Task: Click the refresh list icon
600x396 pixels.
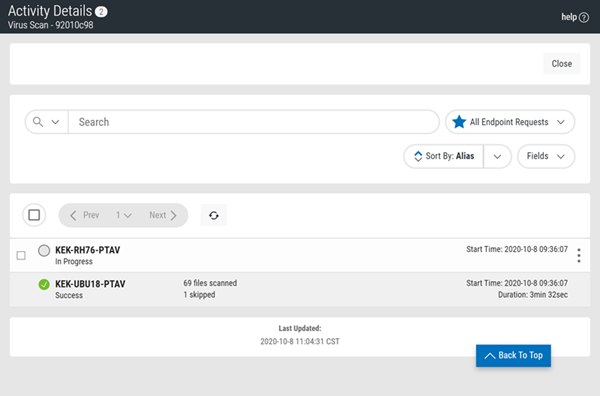Action: pos(214,215)
